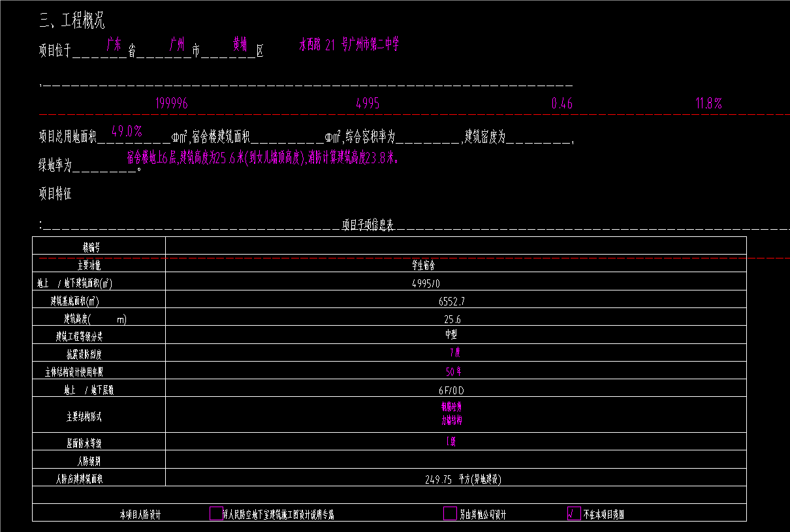The image size is (790, 532).
Task: Select the 楼编号 row label
Action: 91,247
